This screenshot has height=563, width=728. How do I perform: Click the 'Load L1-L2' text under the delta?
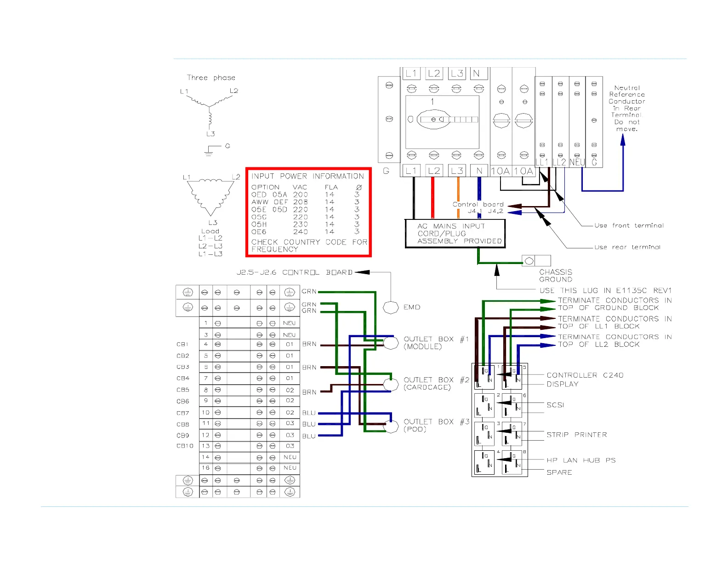(210, 235)
